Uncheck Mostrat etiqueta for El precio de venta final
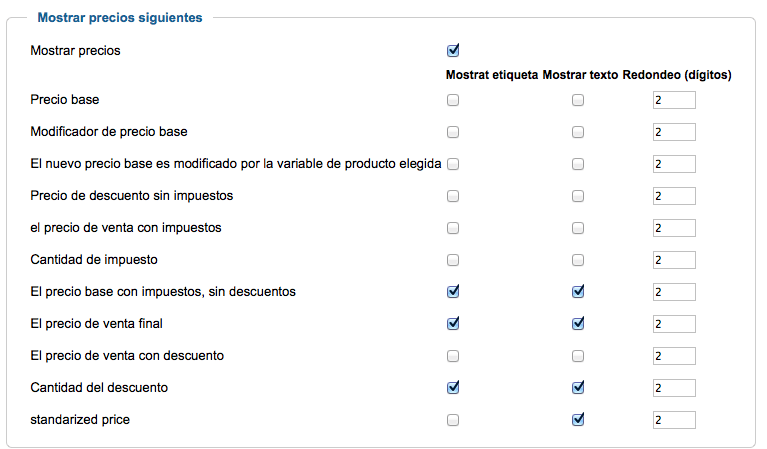The image size is (767, 449). (453, 323)
